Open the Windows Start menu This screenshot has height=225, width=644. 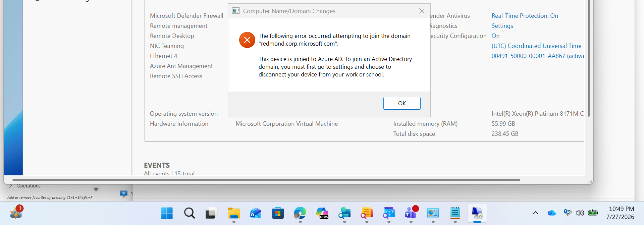click(167, 213)
